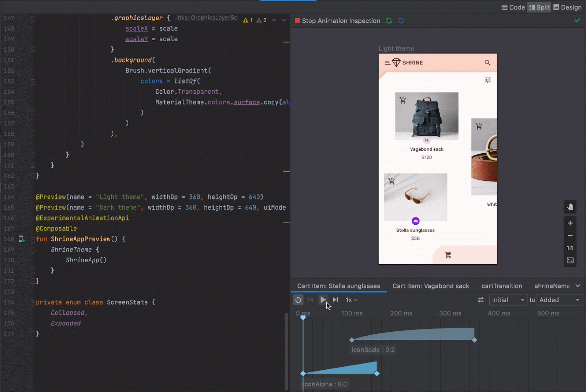Select the pan tool beside the preview
Screen dimensions: 586x392
570,207
